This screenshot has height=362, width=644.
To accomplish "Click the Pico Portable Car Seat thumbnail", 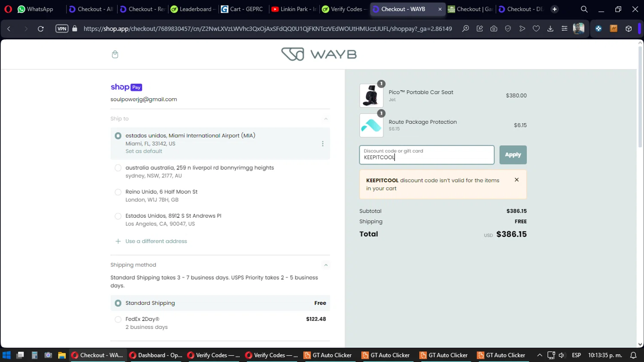I will (x=371, y=95).
